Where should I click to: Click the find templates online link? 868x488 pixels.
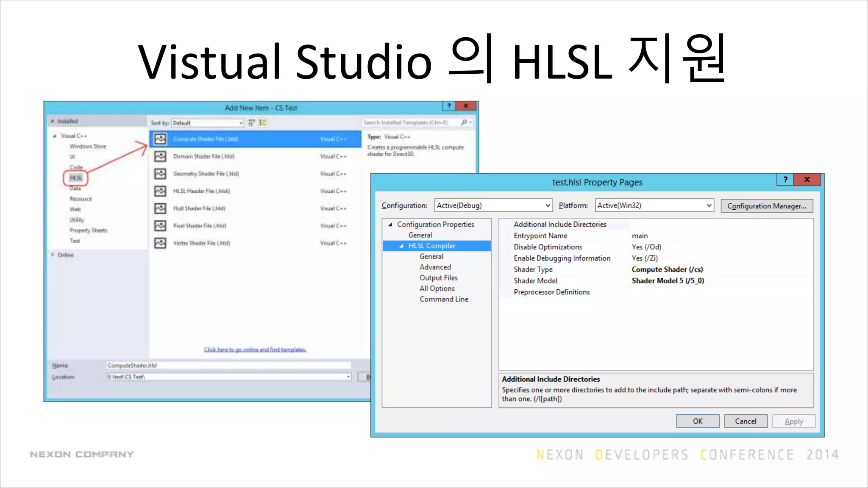click(x=255, y=349)
